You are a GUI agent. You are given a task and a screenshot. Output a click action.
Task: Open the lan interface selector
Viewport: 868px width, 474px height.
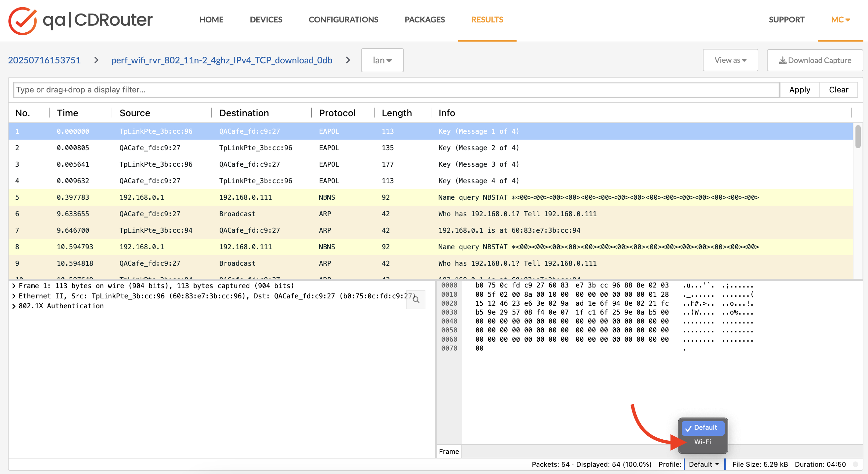pyautogui.click(x=382, y=60)
